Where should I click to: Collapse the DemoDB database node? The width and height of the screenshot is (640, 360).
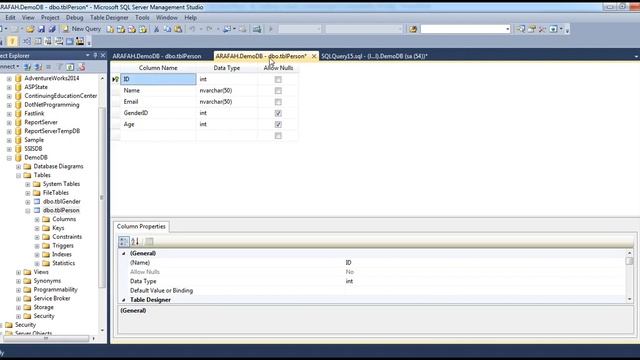9,158
